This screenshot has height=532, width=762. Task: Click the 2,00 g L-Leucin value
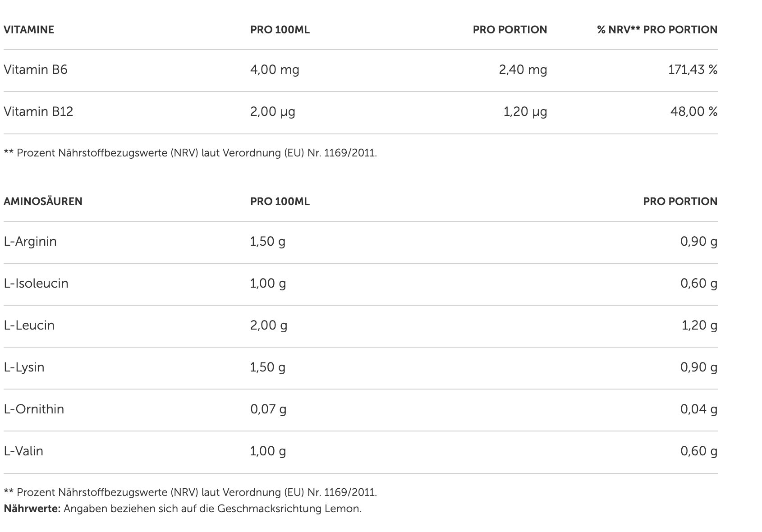coord(269,325)
